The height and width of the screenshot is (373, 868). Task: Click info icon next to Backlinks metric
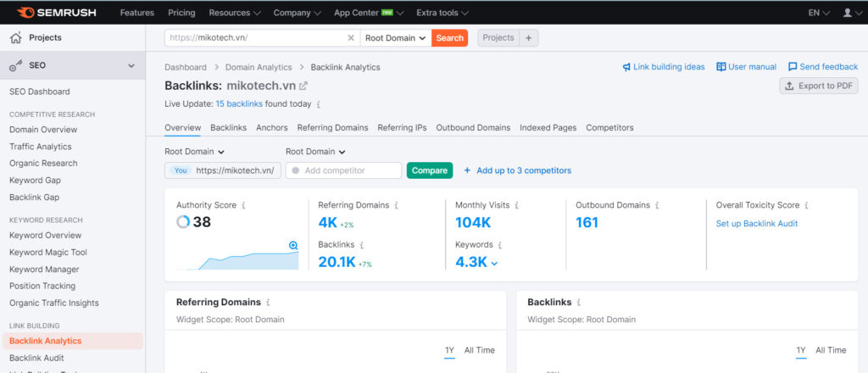361,245
